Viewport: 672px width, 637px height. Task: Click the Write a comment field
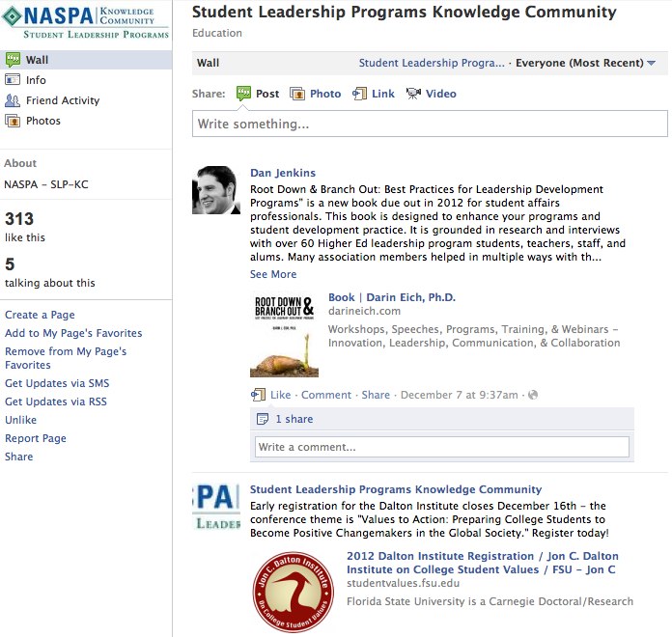pyautogui.click(x=442, y=447)
